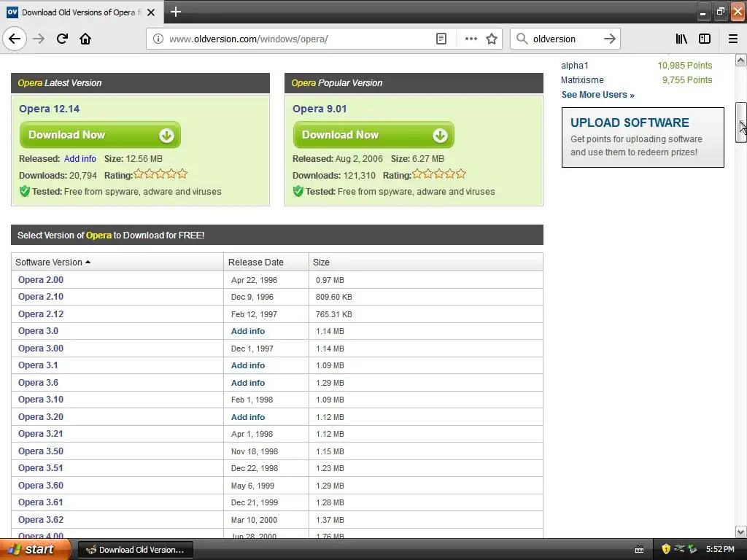Open Opera 3.1 version link
The width and height of the screenshot is (747, 560).
[x=38, y=365]
